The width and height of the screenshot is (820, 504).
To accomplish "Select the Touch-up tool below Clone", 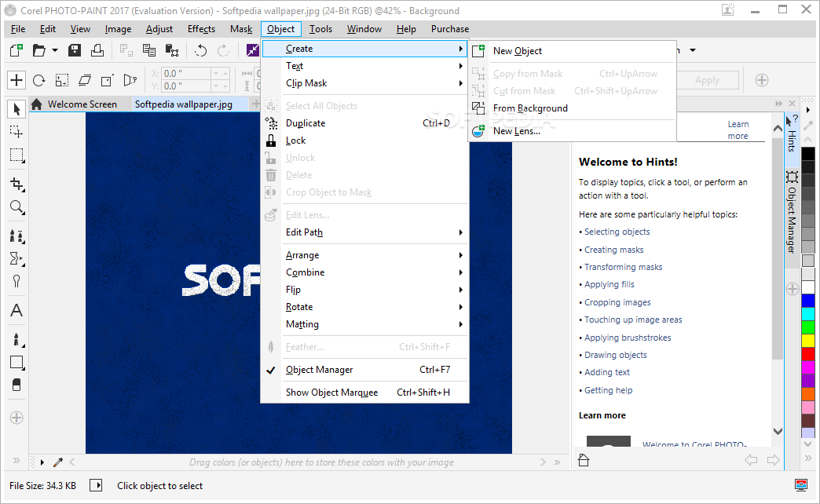I will [x=16, y=259].
